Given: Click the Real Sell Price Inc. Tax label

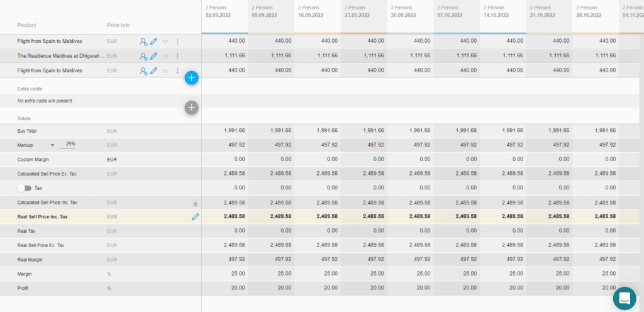Looking at the screenshot, I should [43, 217].
